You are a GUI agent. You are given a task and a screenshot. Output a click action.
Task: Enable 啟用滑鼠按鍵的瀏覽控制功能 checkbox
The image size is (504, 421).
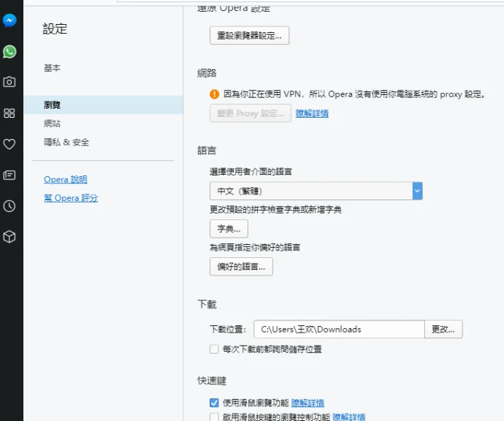tap(214, 417)
